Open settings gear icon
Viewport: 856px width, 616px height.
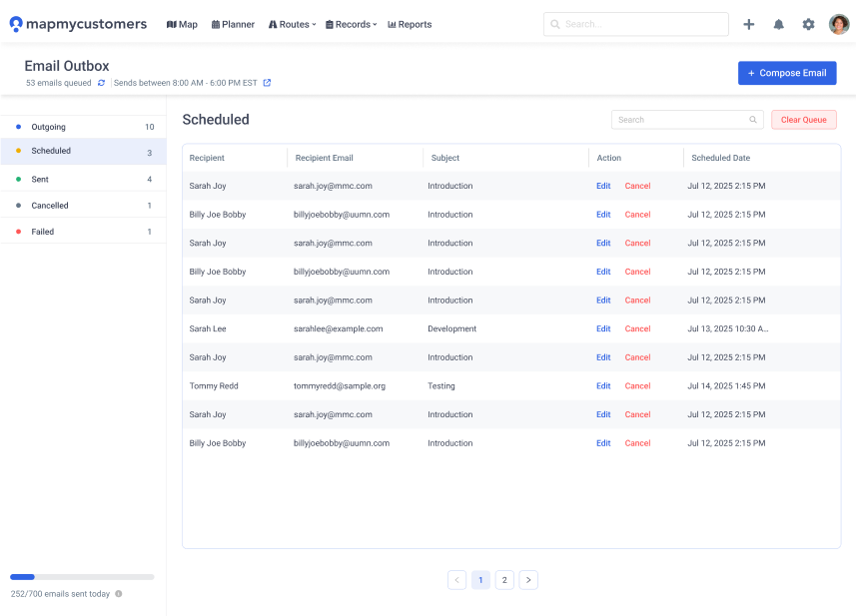808,24
